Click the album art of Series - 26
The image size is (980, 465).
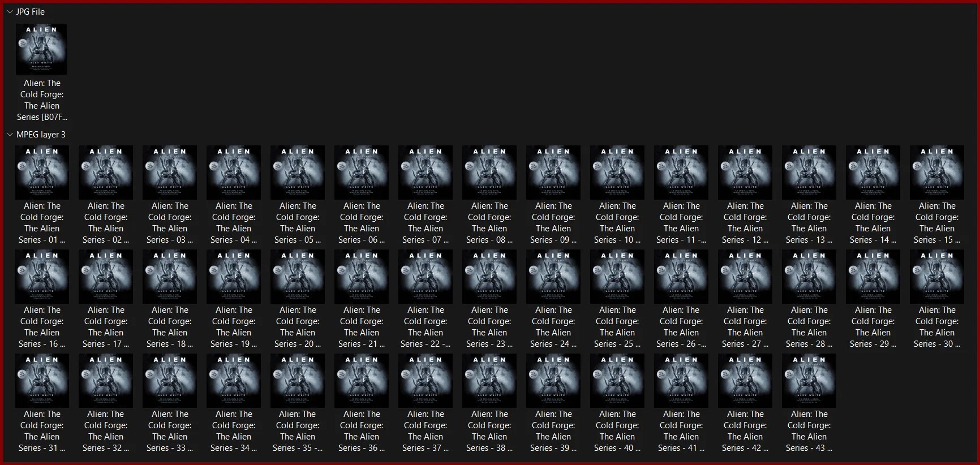click(681, 277)
